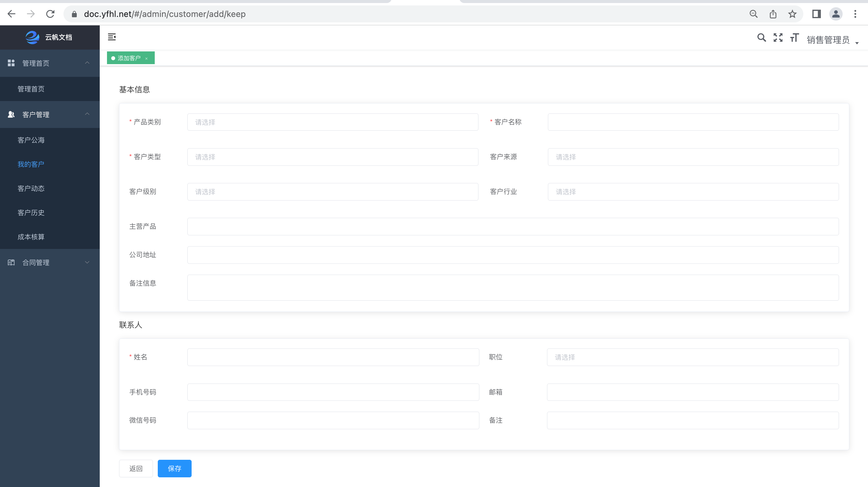The height and width of the screenshot is (487, 868).
Task: Select the 管理首页 submenu item
Action: coord(50,89)
